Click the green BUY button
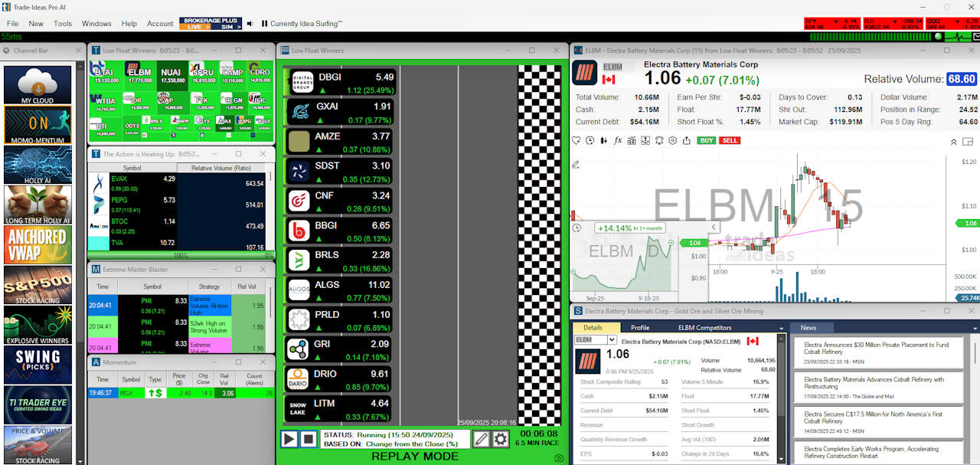The height and width of the screenshot is (465, 980). tap(707, 140)
